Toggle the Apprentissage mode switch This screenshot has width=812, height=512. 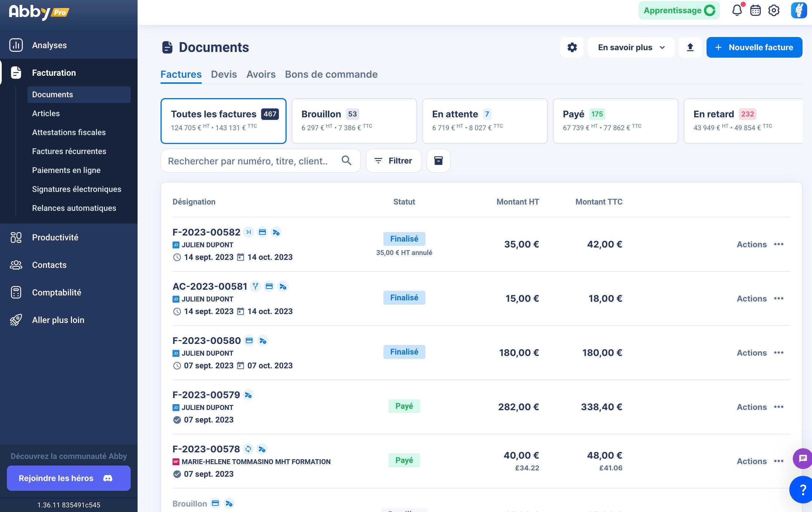709,10
